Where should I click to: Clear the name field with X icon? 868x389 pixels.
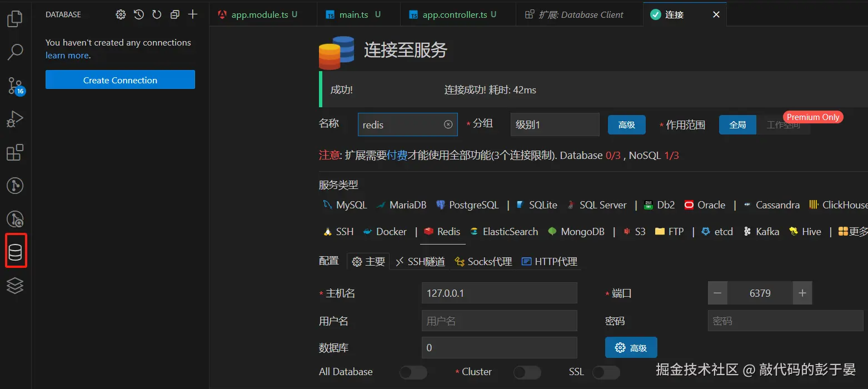(448, 124)
